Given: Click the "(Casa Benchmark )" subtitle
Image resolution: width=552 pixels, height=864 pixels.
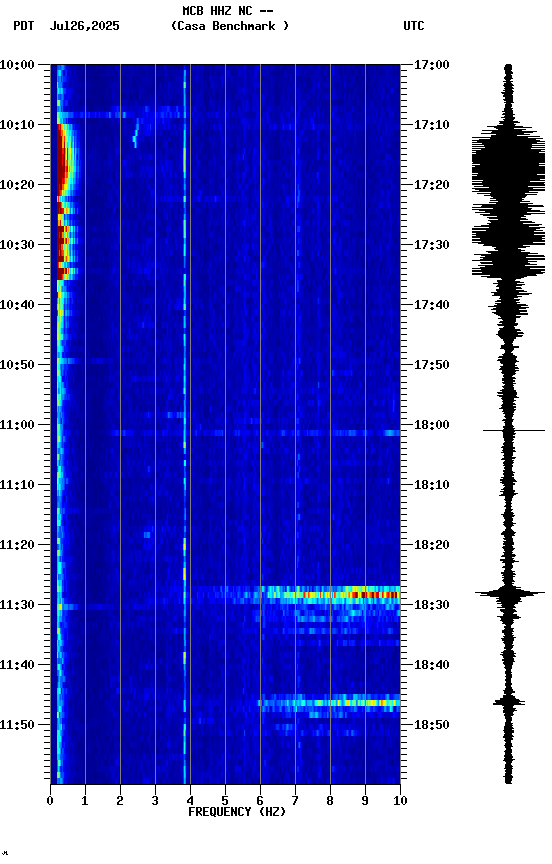Looking at the screenshot, I should (229, 26).
